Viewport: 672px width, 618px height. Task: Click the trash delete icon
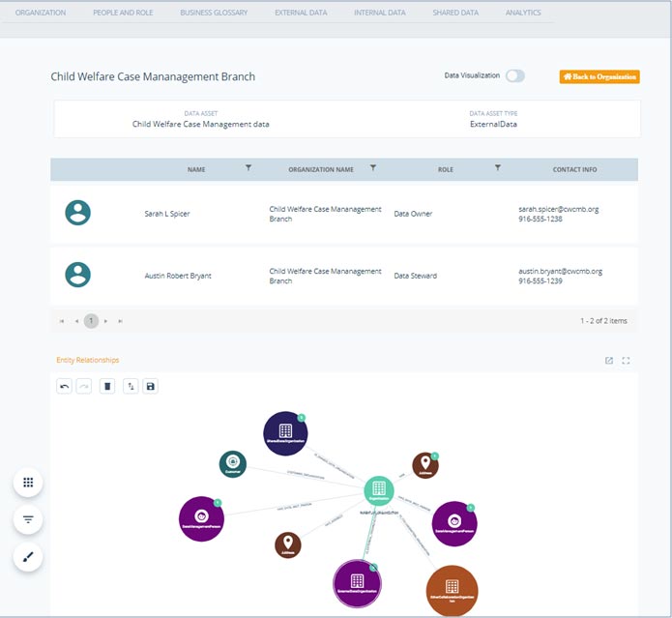coord(107,386)
